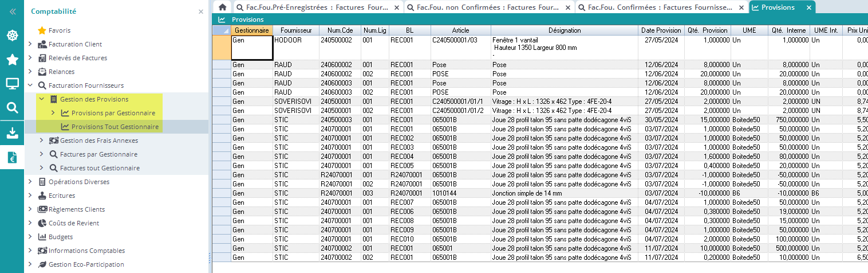Screen dimensions: 868x273
Task: Sort by the Fournisseur column header
Action: pyautogui.click(x=295, y=30)
